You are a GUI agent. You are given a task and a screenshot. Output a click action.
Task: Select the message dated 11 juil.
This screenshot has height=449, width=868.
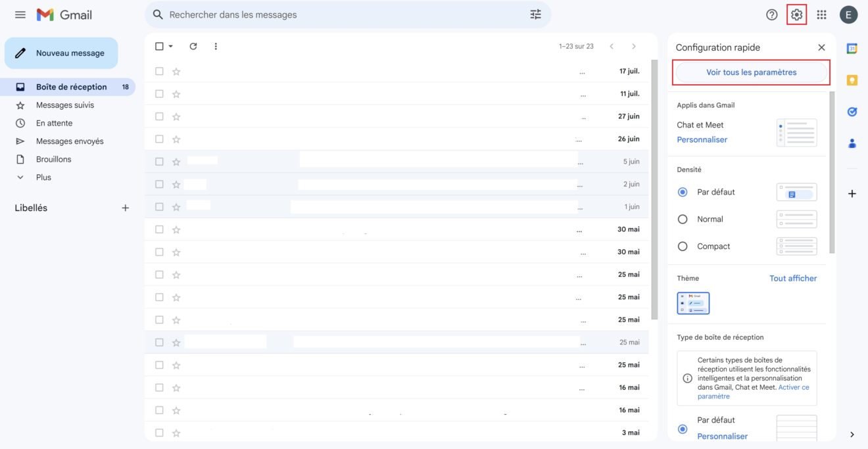point(159,94)
